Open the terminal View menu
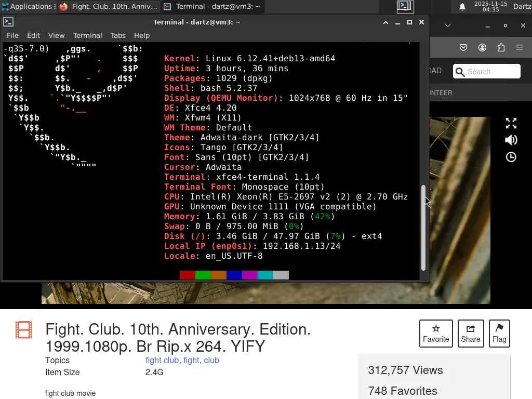Viewport: 532px width, 399px height. coord(56,35)
